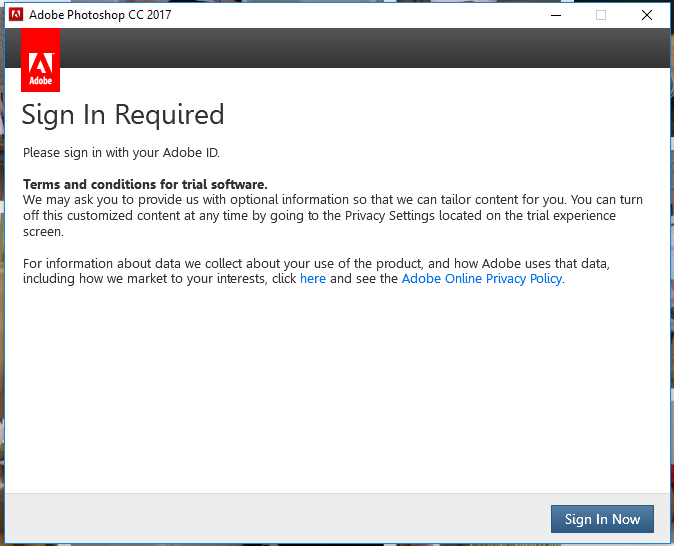Click the "We may ask you to provide" paragraph
Screen dimensions: 674x546
click(x=333, y=215)
